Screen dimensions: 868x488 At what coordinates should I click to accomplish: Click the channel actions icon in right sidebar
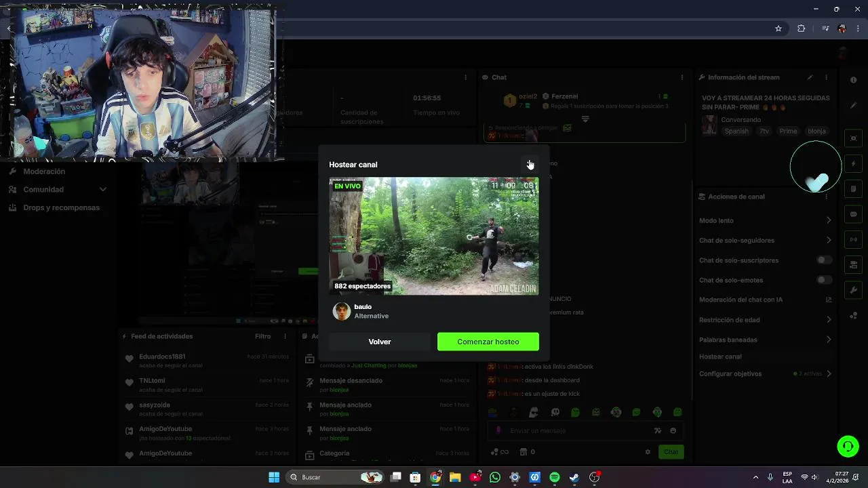(x=853, y=264)
